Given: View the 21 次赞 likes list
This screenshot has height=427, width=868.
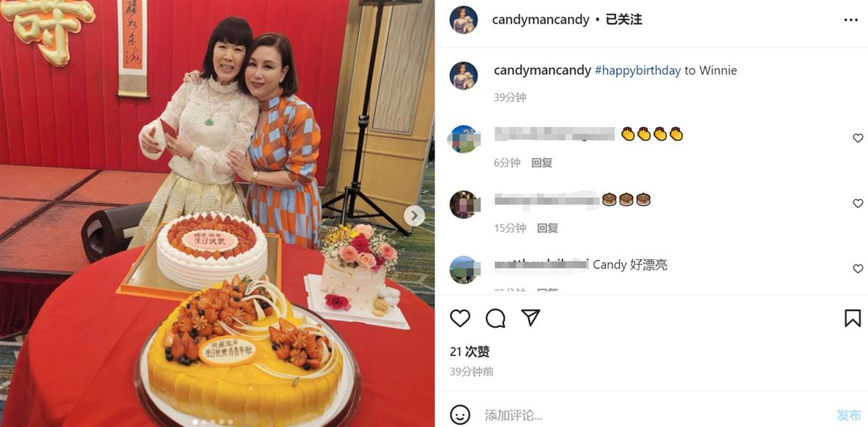Looking at the screenshot, I should 469,352.
